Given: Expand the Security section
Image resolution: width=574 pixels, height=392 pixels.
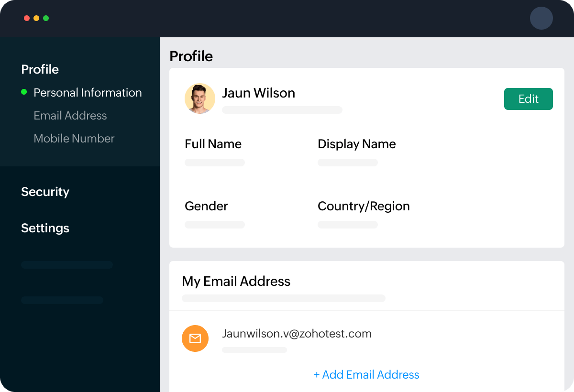Looking at the screenshot, I should tap(45, 192).
